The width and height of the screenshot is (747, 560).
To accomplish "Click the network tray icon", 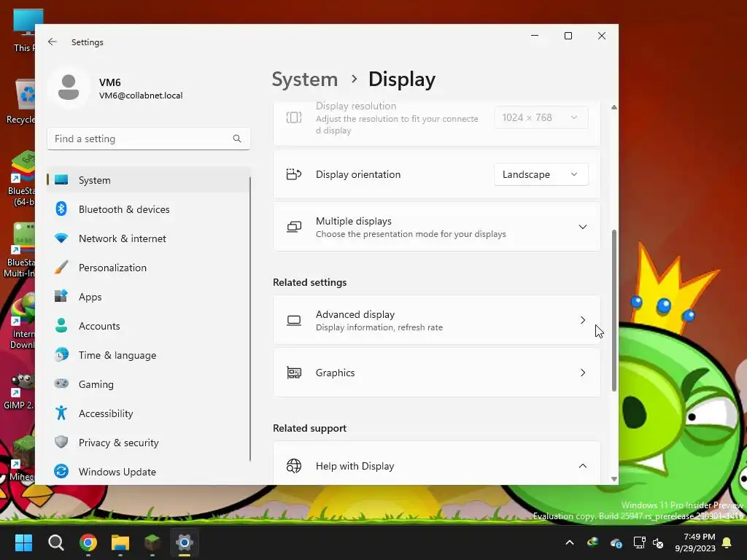I will [x=639, y=542].
